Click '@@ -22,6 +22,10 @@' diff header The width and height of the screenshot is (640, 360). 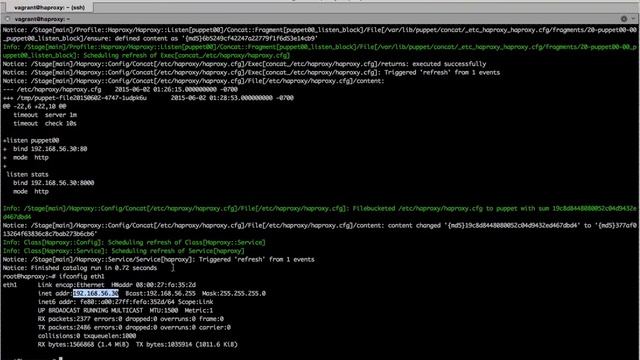[34, 106]
